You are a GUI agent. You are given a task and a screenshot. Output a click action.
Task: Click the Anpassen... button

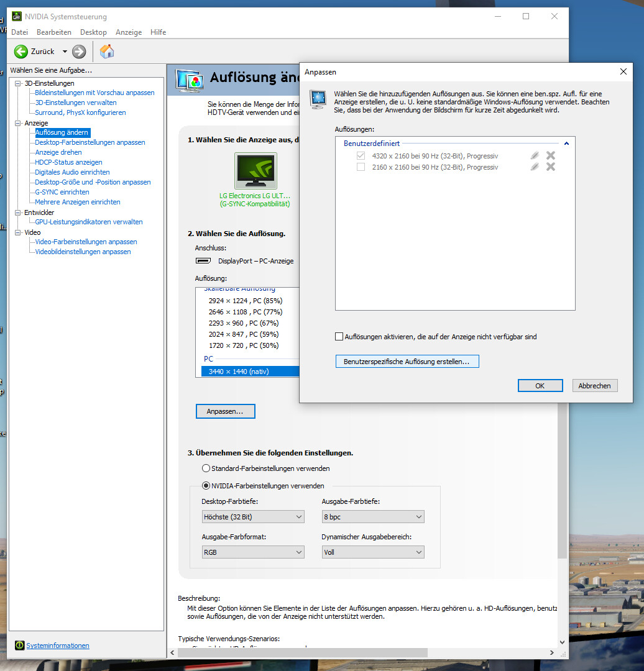click(x=225, y=411)
